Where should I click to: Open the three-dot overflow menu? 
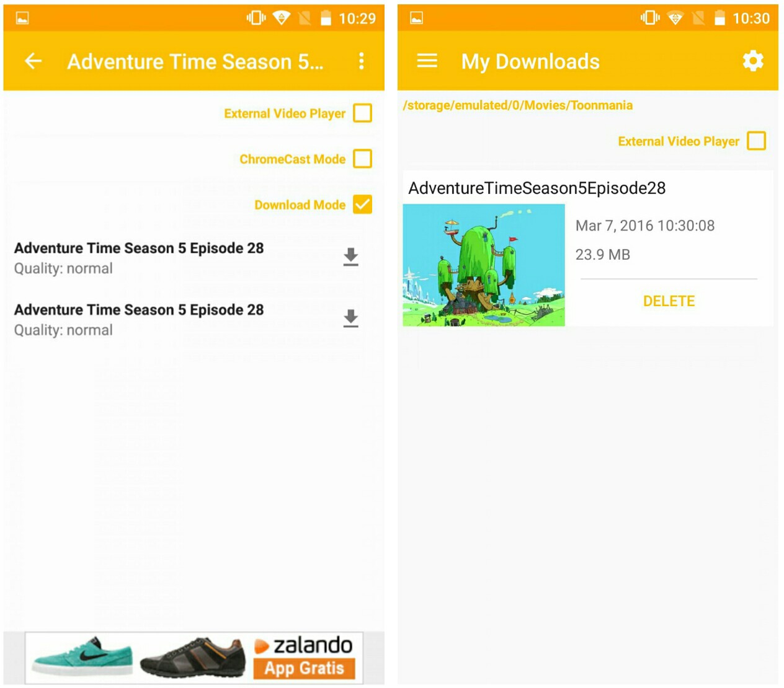coord(362,61)
